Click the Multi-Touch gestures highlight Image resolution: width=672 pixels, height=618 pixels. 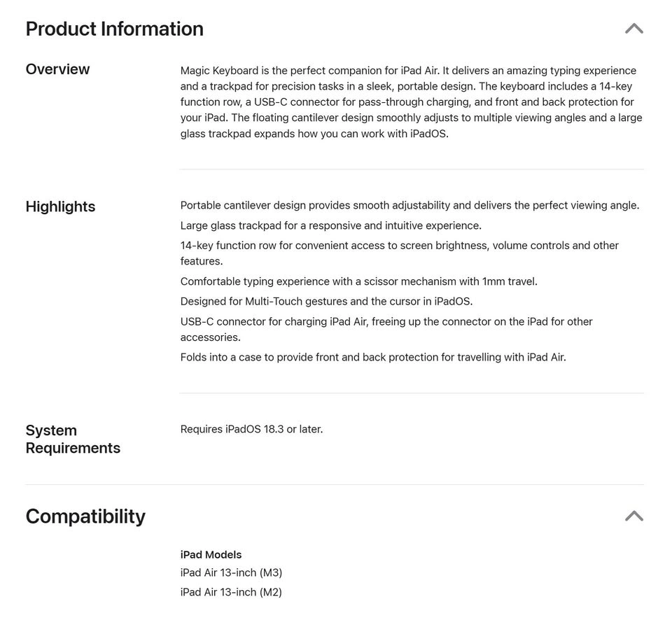[326, 301]
